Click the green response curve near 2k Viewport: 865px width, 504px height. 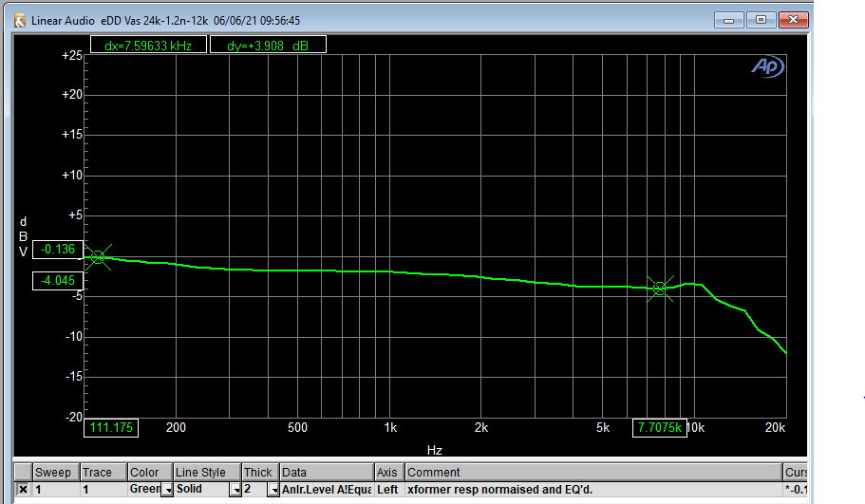pyautogui.click(x=481, y=277)
